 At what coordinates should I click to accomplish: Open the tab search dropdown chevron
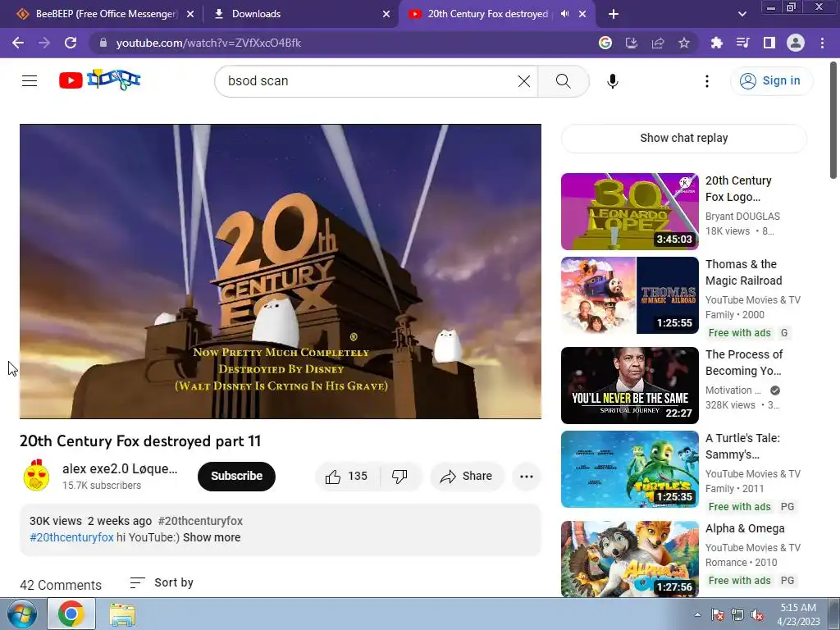click(x=742, y=14)
